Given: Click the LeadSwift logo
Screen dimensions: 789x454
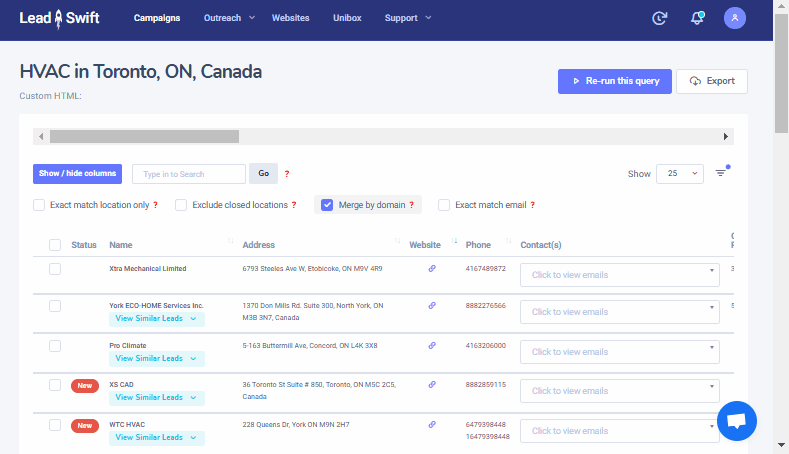Looking at the screenshot, I should (x=59, y=19).
